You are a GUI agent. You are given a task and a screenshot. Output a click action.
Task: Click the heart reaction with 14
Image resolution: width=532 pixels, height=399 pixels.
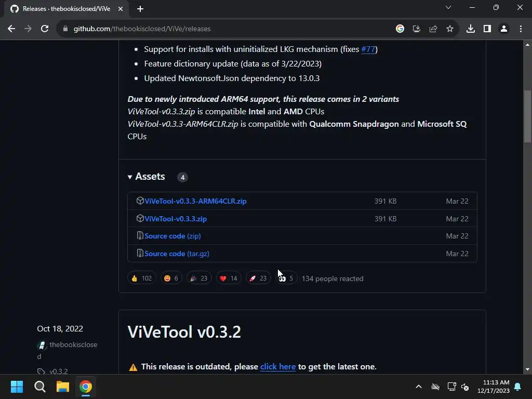(229, 278)
